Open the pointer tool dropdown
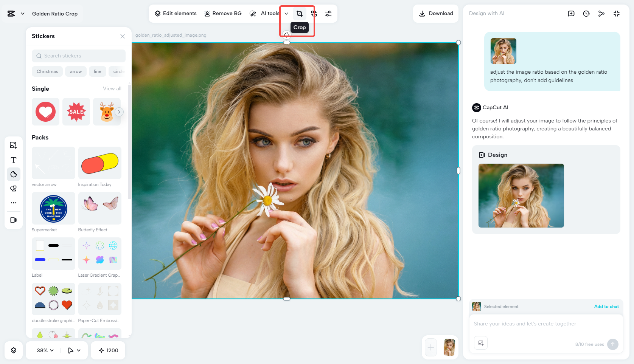The image size is (634, 364). [x=74, y=350]
